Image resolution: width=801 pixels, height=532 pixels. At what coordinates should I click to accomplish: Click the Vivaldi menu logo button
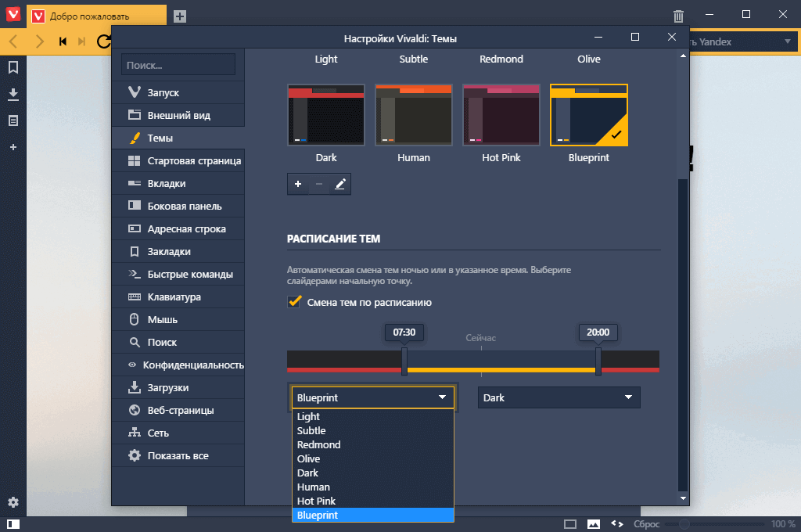[x=13, y=13]
